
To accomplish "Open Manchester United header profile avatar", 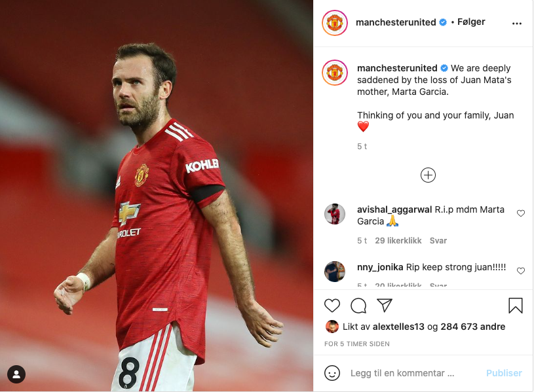I will point(335,23).
